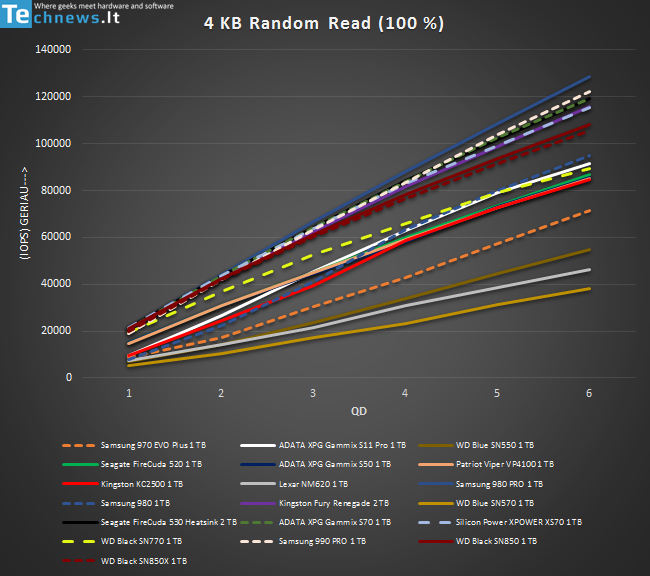Click the gray Lexar NM620 legend swatch
650x576 pixels.
257,484
